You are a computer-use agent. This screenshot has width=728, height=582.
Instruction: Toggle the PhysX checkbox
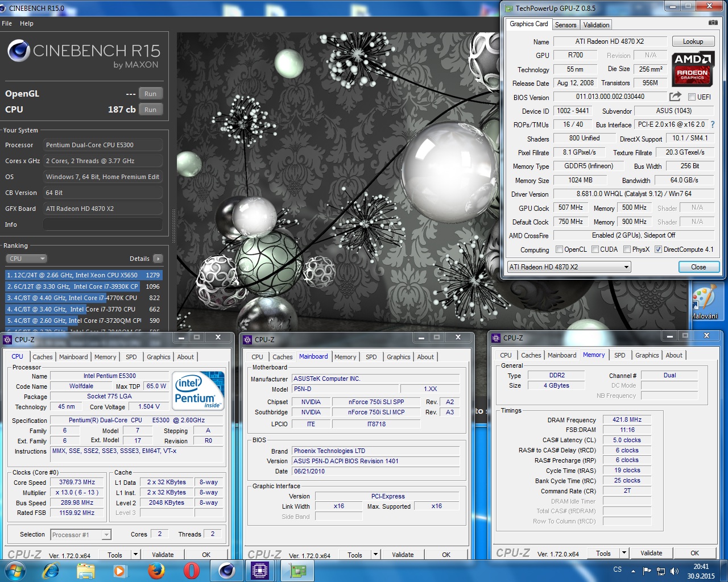(627, 249)
